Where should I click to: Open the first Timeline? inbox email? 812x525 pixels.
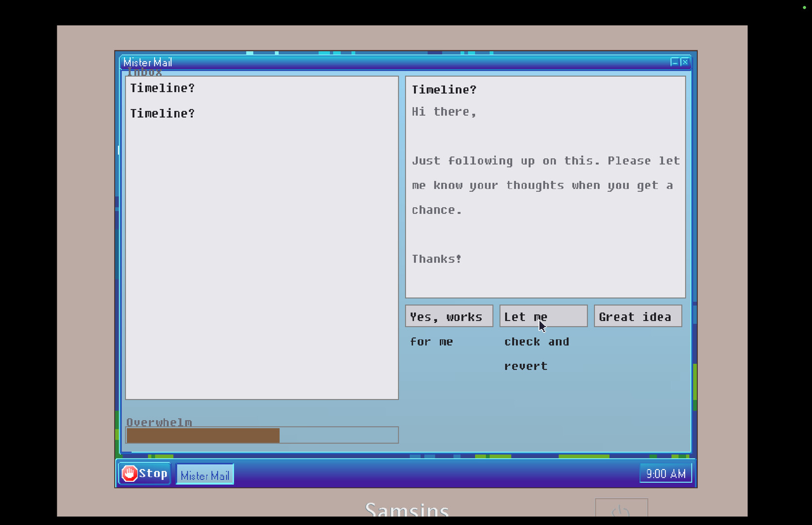(x=162, y=88)
